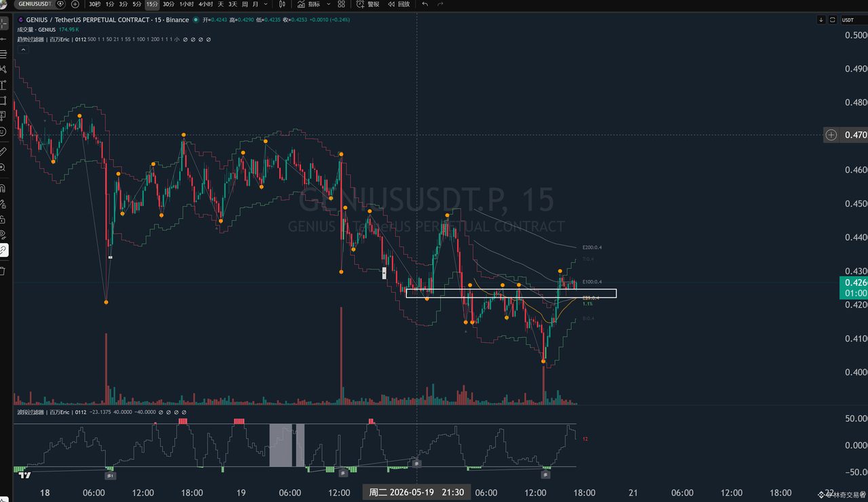Select the 1分 timeframe
Screen dimensions: 868x502
coord(110,4)
